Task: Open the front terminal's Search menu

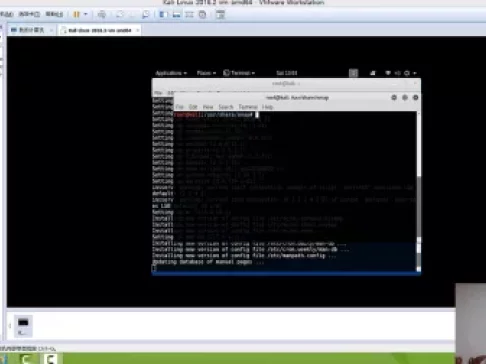Action: click(226, 107)
